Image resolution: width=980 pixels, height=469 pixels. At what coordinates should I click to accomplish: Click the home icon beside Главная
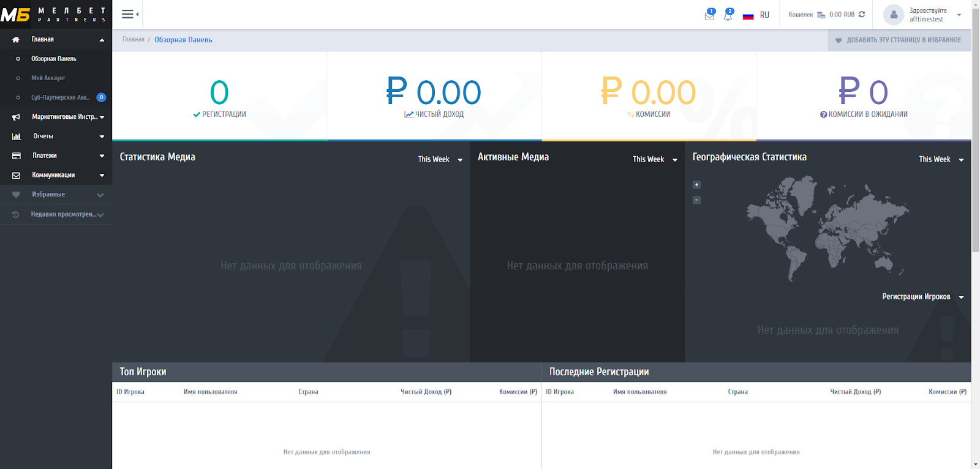coord(16,39)
